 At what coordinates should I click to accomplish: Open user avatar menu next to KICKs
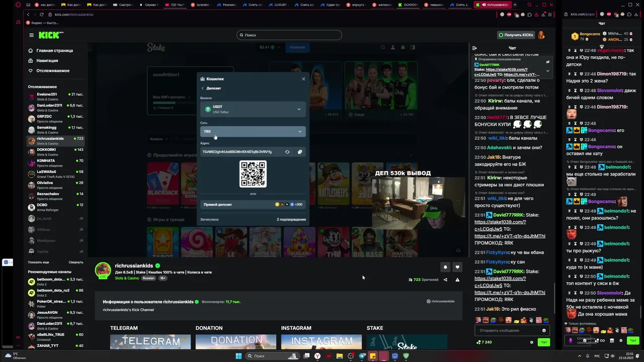point(541,35)
